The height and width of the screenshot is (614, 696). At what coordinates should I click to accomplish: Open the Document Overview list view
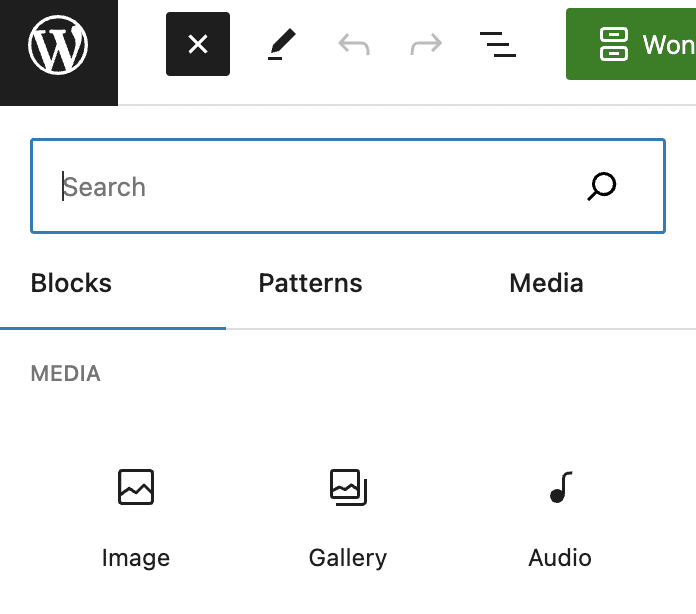click(498, 44)
